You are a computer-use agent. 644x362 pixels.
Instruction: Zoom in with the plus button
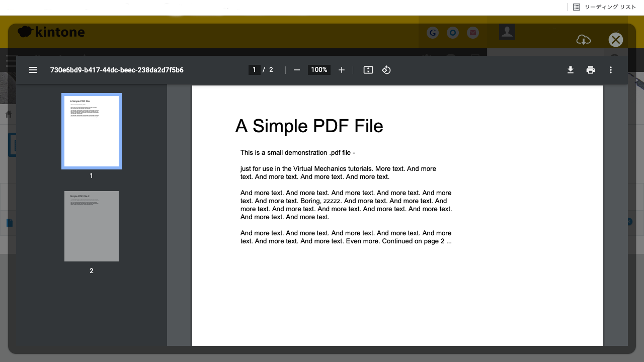[x=342, y=70]
